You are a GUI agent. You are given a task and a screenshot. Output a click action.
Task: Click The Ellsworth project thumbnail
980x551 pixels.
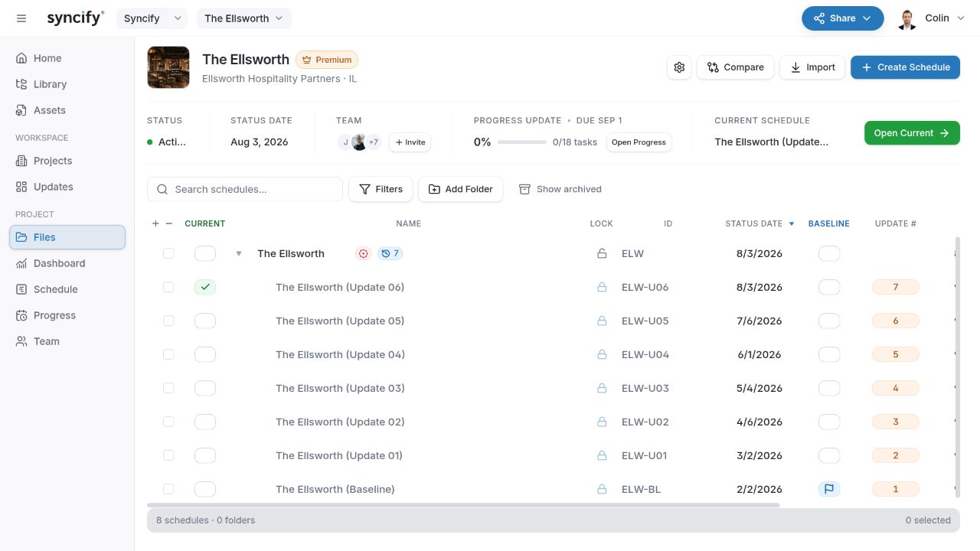click(x=168, y=67)
